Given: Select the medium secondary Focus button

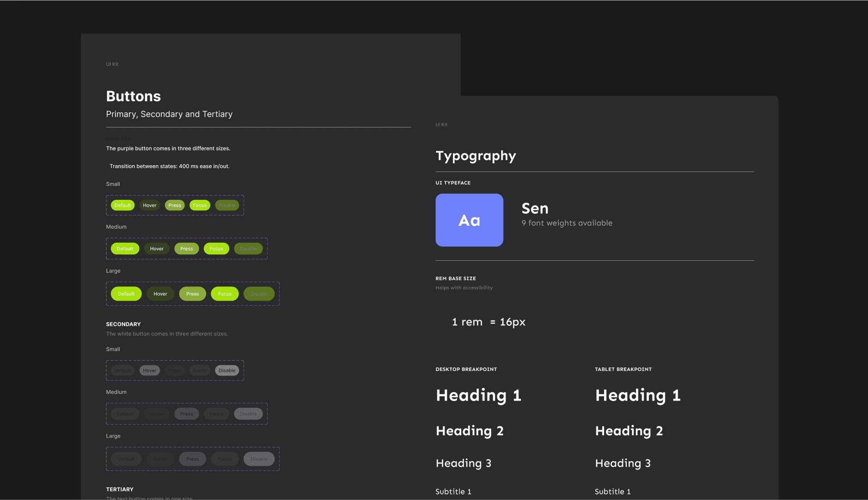Looking at the screenshot, I should point(216,414).
